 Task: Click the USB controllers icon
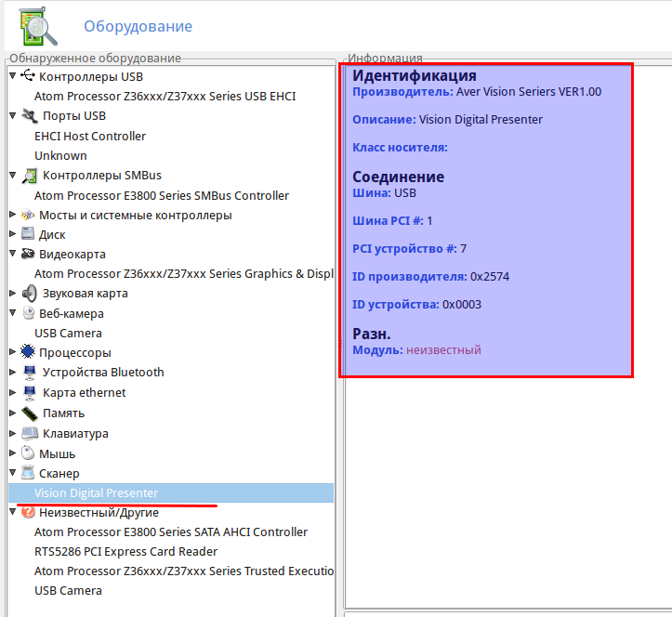coord(28,76)
